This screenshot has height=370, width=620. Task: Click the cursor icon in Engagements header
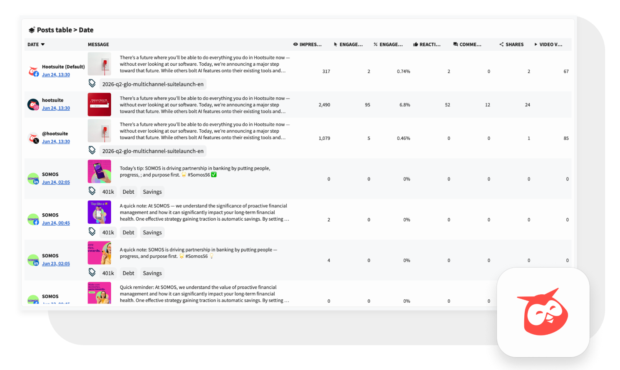click(x=335, y=44)
